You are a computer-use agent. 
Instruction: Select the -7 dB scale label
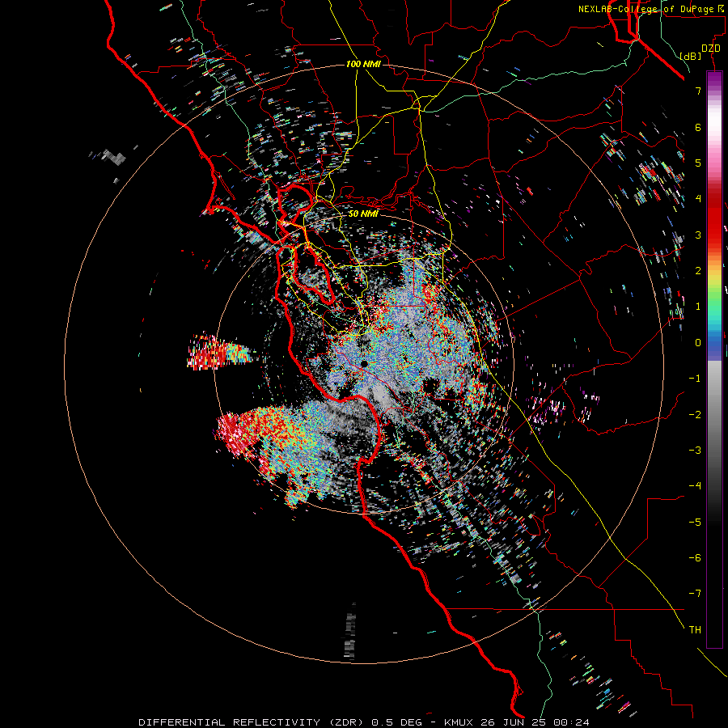coord(695,594)
